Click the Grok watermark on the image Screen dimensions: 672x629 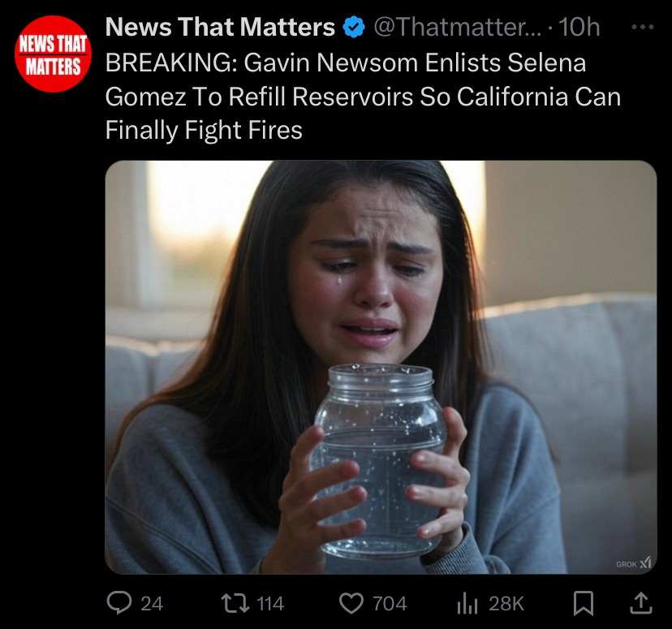[x=633, y=563]
